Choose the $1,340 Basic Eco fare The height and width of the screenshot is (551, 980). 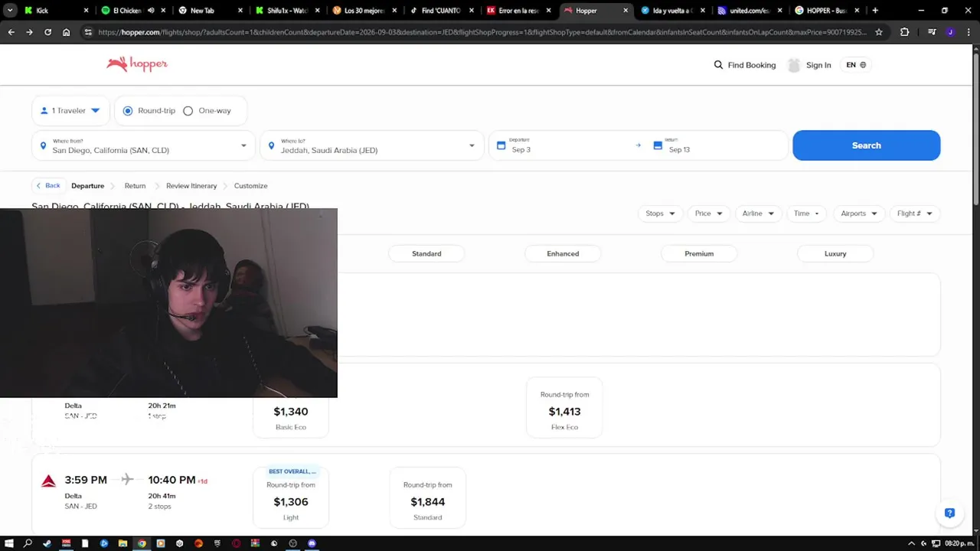290,412
